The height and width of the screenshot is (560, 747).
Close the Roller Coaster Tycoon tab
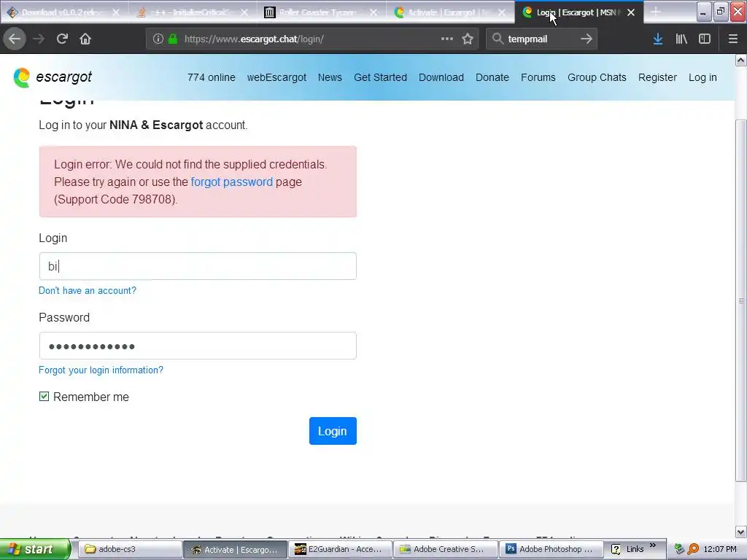click(x=373, y=12)
